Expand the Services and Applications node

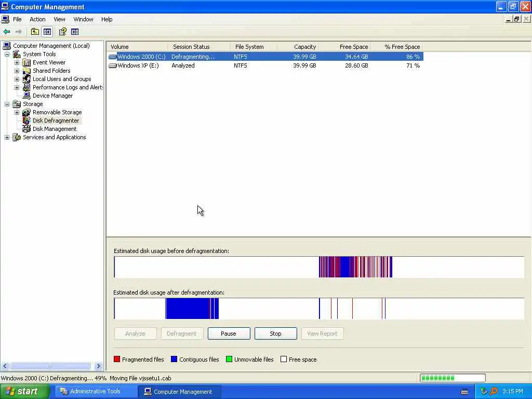point(7,137)
